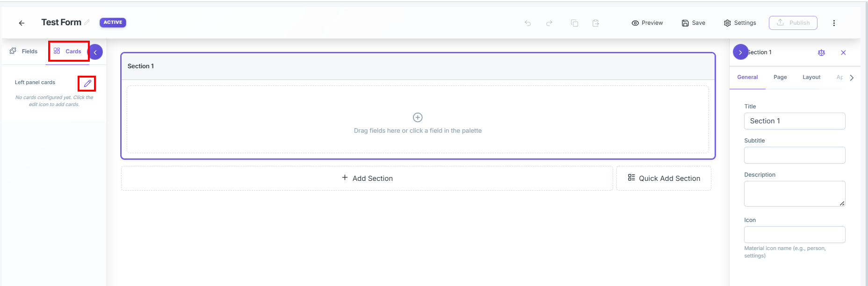Image resolution: width=868 pixels, height=286 pixels.
Task: Open the three-dot more options menu
Action: coord(834,23)
